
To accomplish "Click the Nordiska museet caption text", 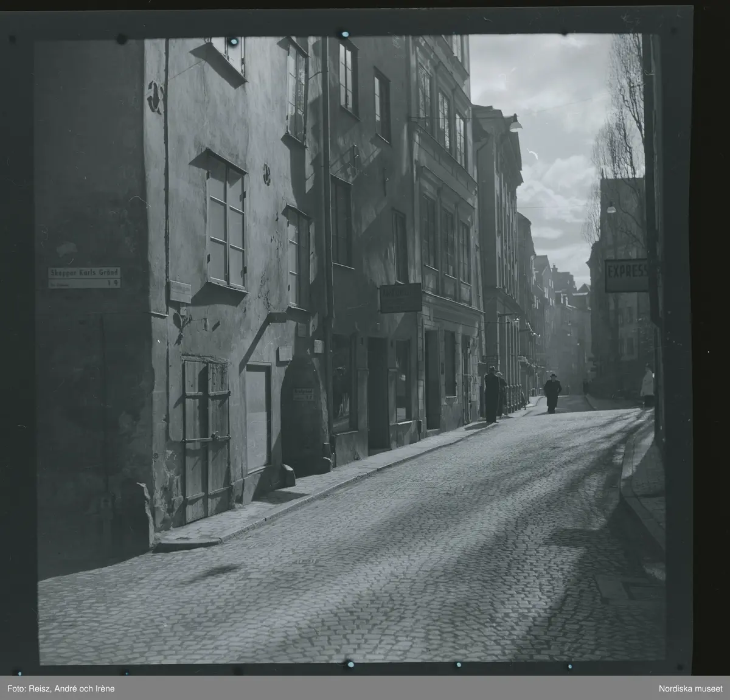I will tap(690, 688).
